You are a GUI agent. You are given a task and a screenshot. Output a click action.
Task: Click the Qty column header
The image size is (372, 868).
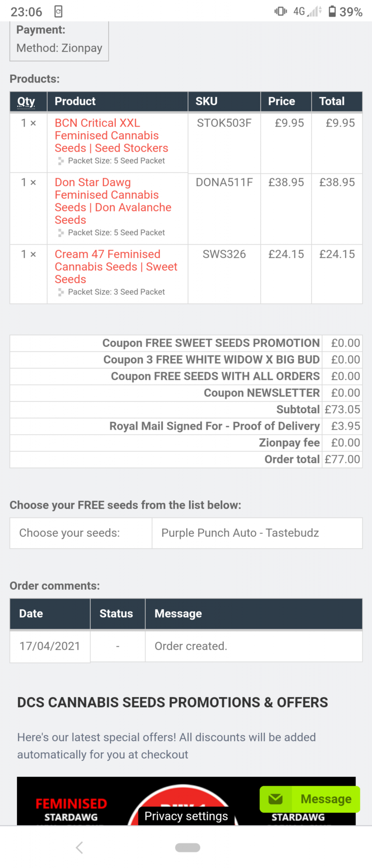pyautogui.click(x=26, y=102)
